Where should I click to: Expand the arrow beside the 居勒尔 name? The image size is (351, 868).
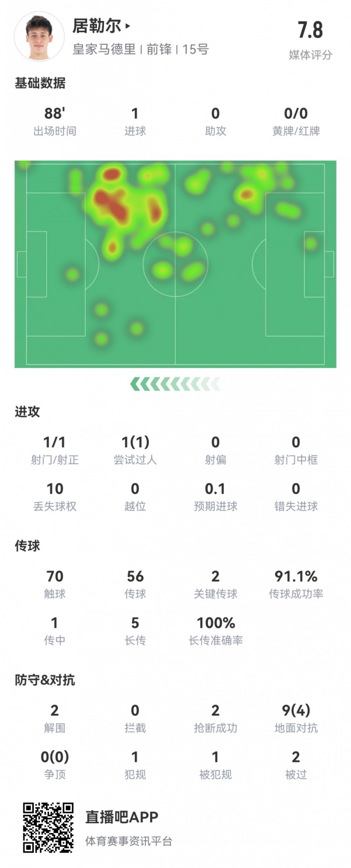pos(128,26)
